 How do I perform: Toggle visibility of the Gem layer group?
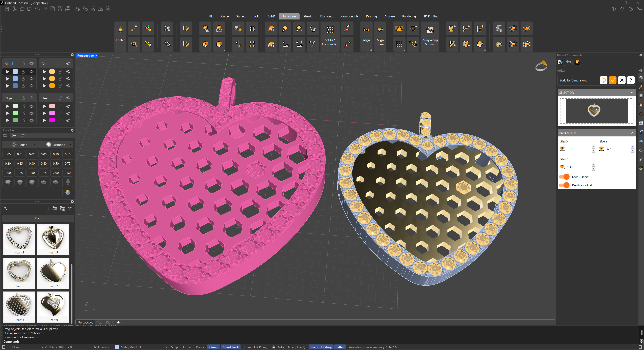tap(68, 64)
